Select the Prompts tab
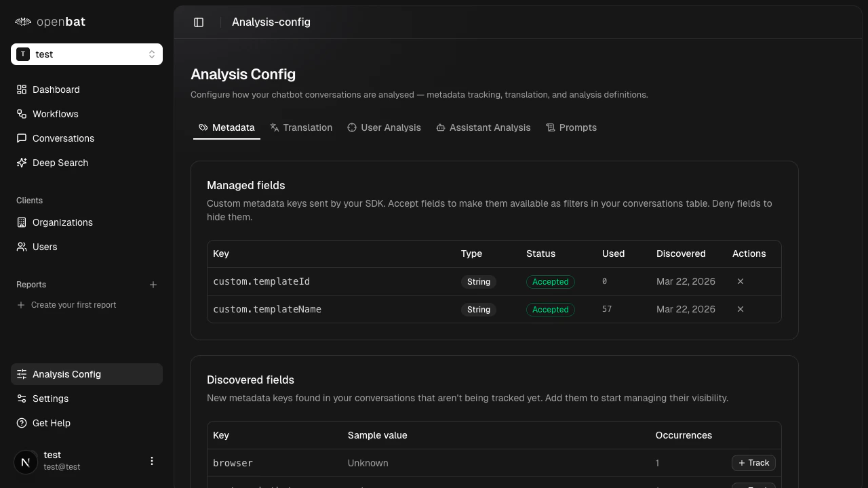Viewport: 868px width, 488px height. pos(571,127)
